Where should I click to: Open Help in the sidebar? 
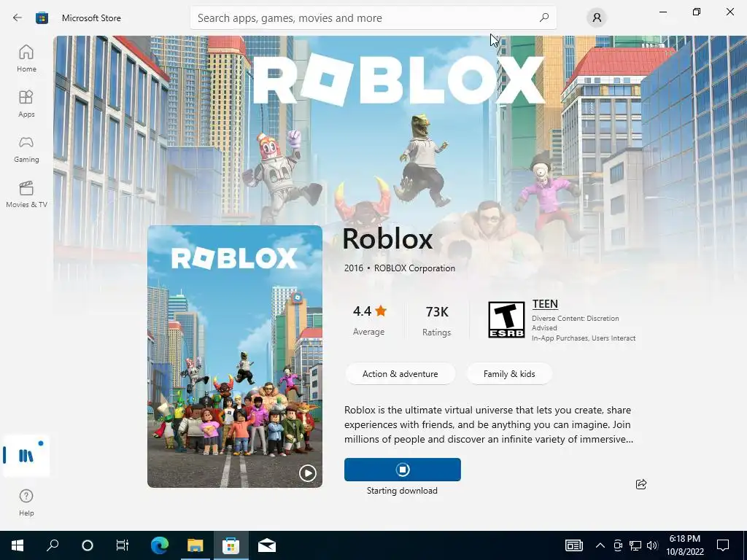26,502
